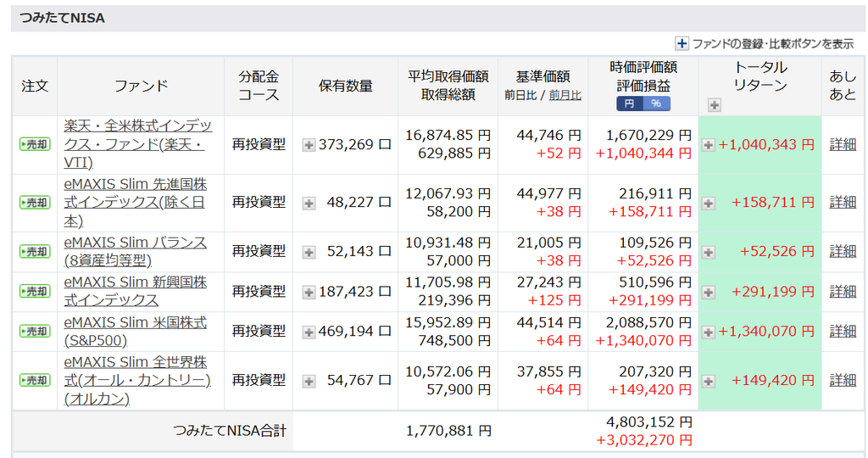The height and width of the screenshot is (458, 868).
Task: Show ファンドの登録・比較ボタンを表示 option
Action: tap(765, 44)
